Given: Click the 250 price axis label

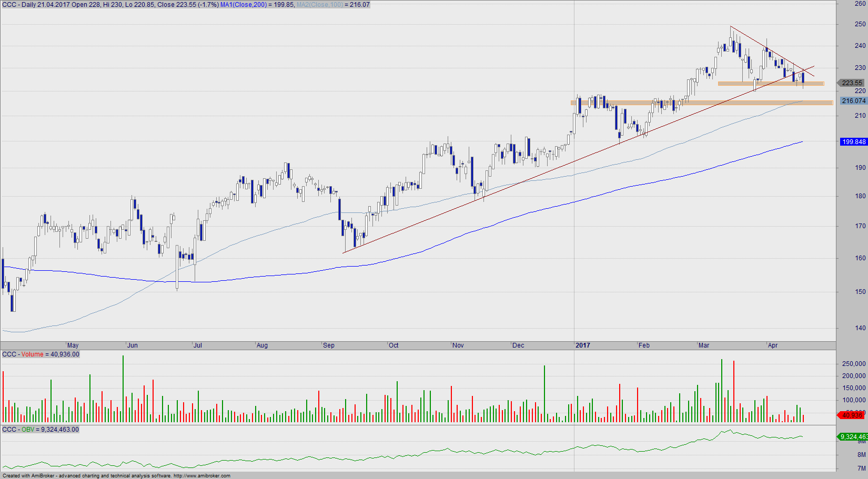Looking at the screenshot, I should pyautogui.click(x=860, y=24).
